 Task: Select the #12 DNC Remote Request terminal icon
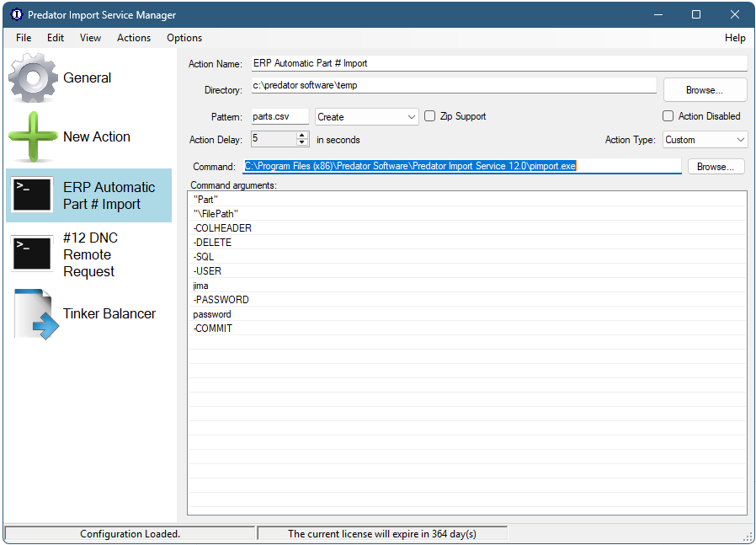point(31,254)
